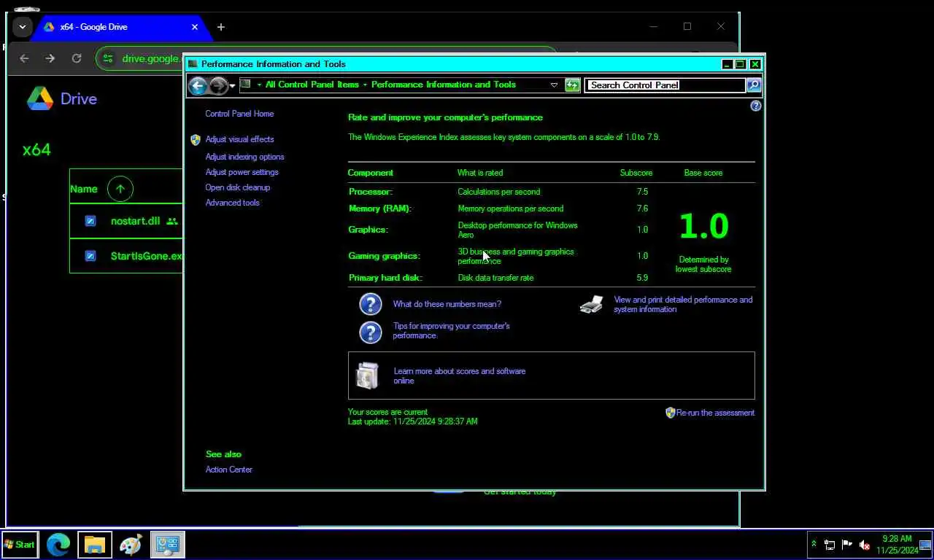
Task: Open recent pages dropdown next to forward arrow
Action: (x=232, y=85)
